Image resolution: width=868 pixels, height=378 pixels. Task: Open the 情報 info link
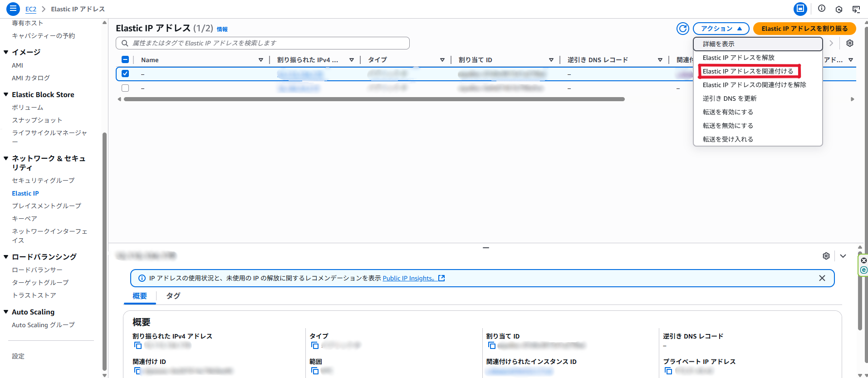tap(222, 29)
